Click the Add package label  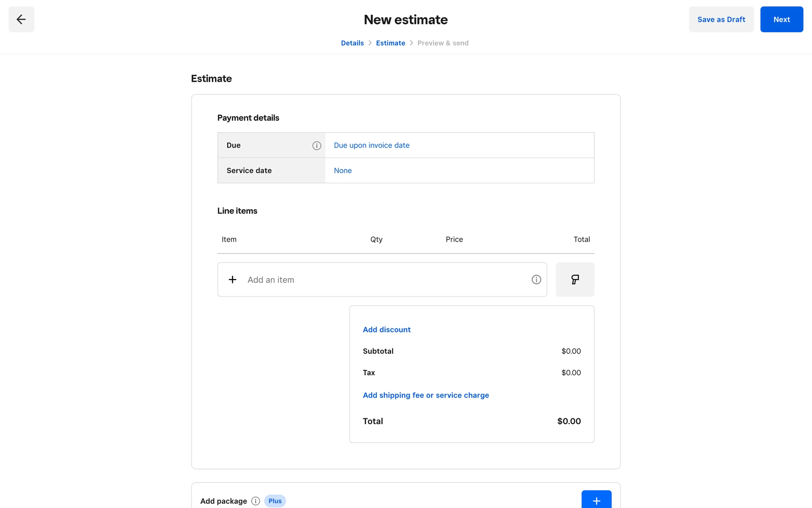click(223, 501)
